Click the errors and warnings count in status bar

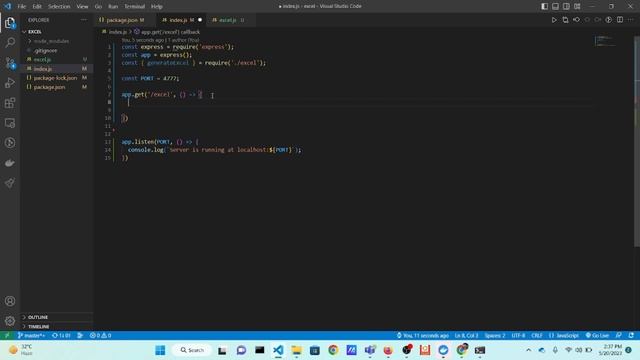(100, 336)
